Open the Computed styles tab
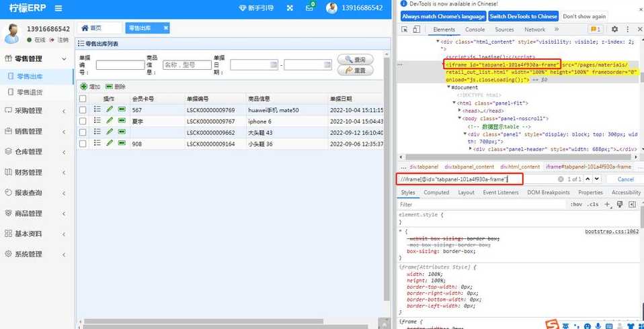The image size is (644, 329). tap(436, 193)
